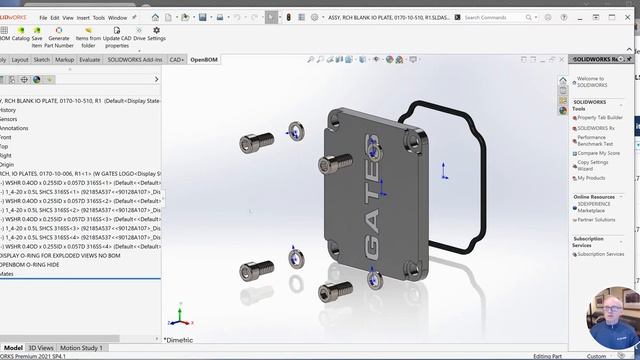This screenshot has width=640, height=360.
Task: Click the Save icon in toolbar
Action: click(202, 18)
